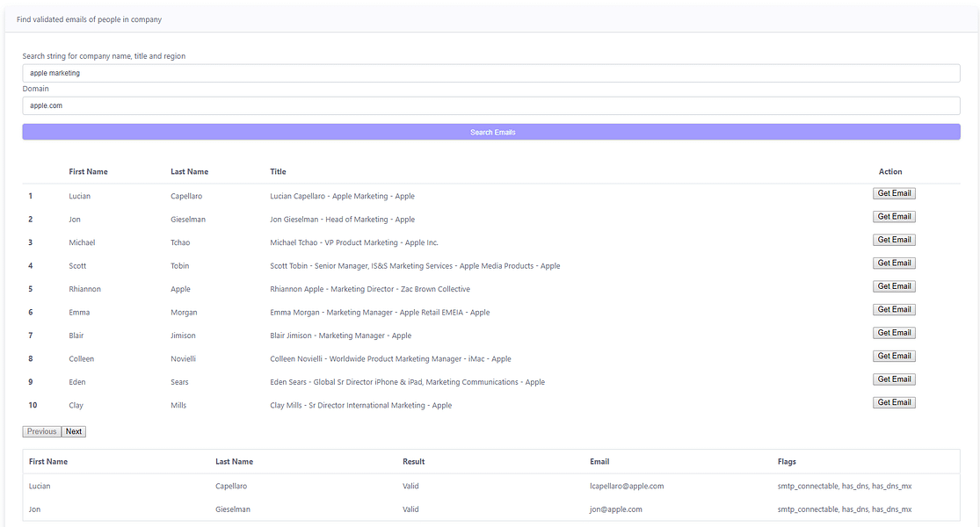Click the Title column header
Image resolution: width=980 pixels, height=527 pixels.
coord(278,171)
